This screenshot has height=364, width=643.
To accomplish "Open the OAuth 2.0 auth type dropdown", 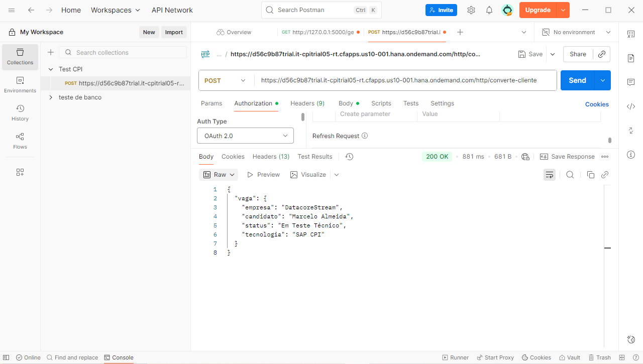I will click(x=245, y=136).
